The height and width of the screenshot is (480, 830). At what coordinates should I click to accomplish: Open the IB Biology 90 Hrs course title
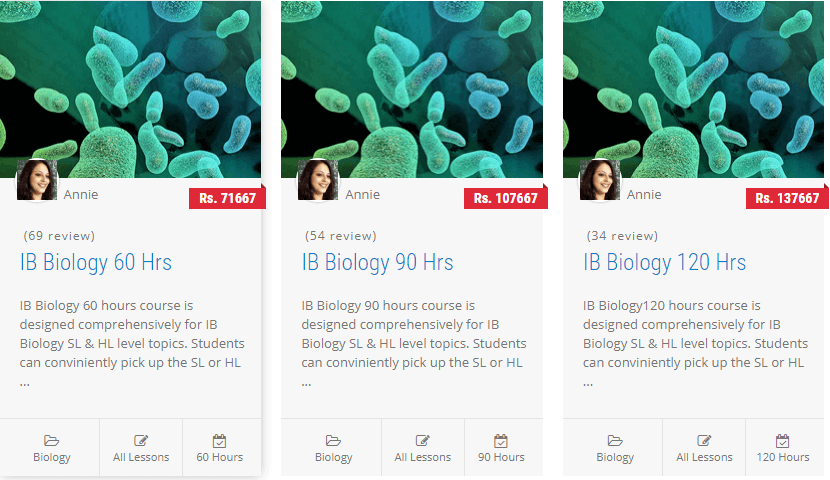(x=377, y=262)
